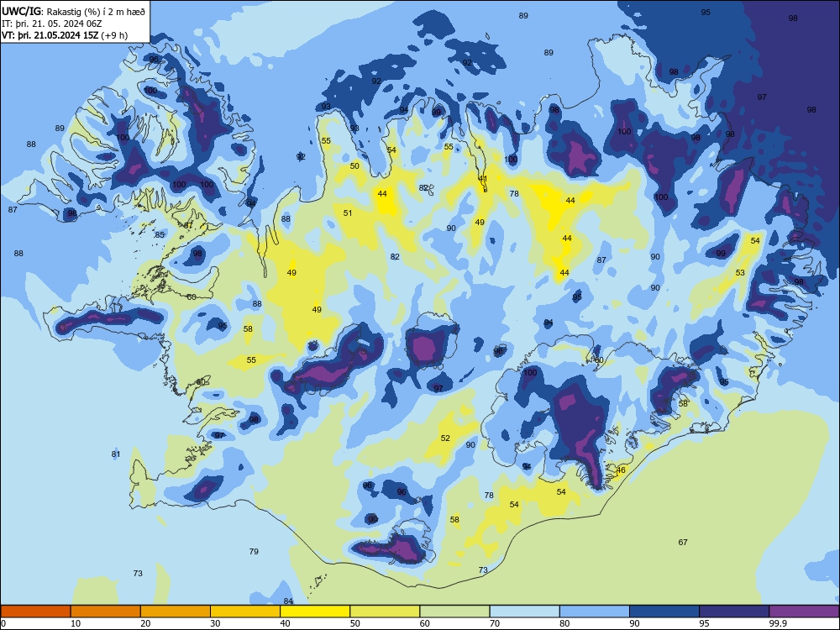The height and width of the screenshot is (630, 840).
Task: Select the humidity value '84' near bottom edge
Action: pos(288,601)
